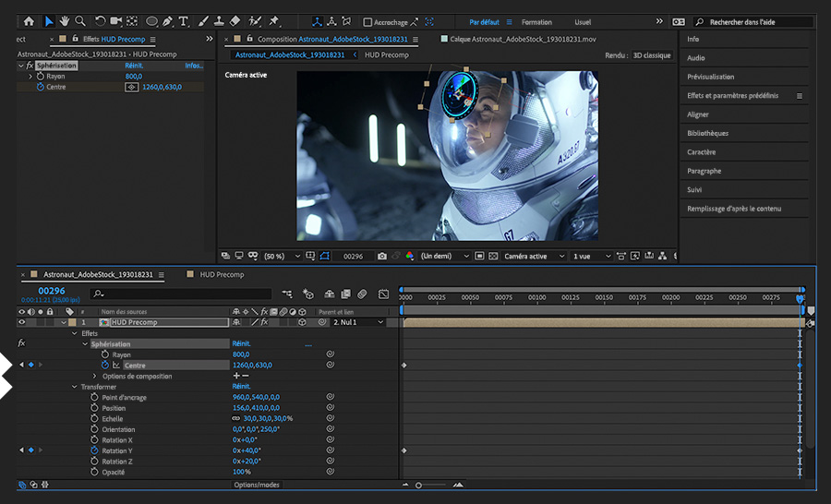Adjust the timeline zoom slider
831x504 pixels.
pyautogui.click(x=419, y=485)
